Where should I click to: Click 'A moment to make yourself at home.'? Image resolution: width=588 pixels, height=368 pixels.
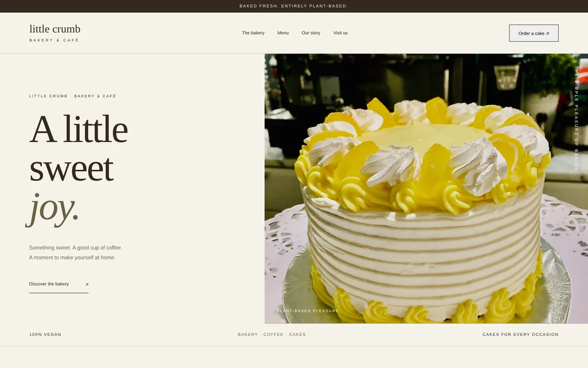coord(72,258)
